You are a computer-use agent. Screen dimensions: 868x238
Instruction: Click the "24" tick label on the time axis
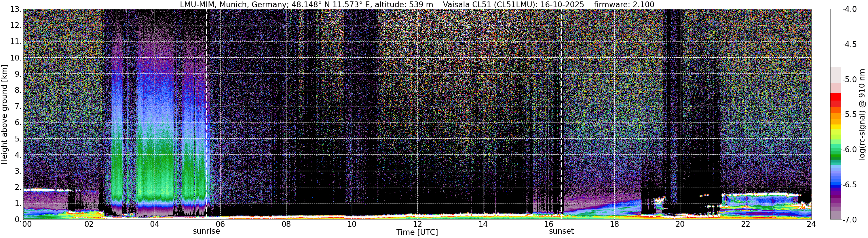[811, 224]
